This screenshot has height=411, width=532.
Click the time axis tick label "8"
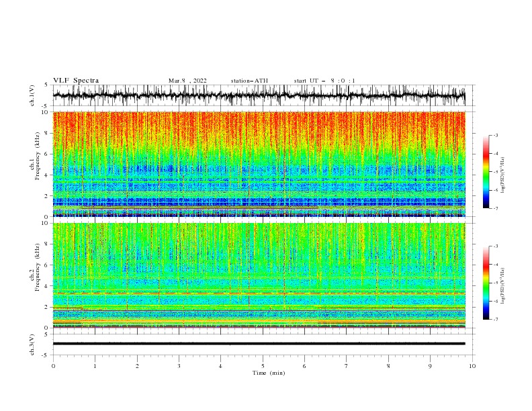point(388,366)
